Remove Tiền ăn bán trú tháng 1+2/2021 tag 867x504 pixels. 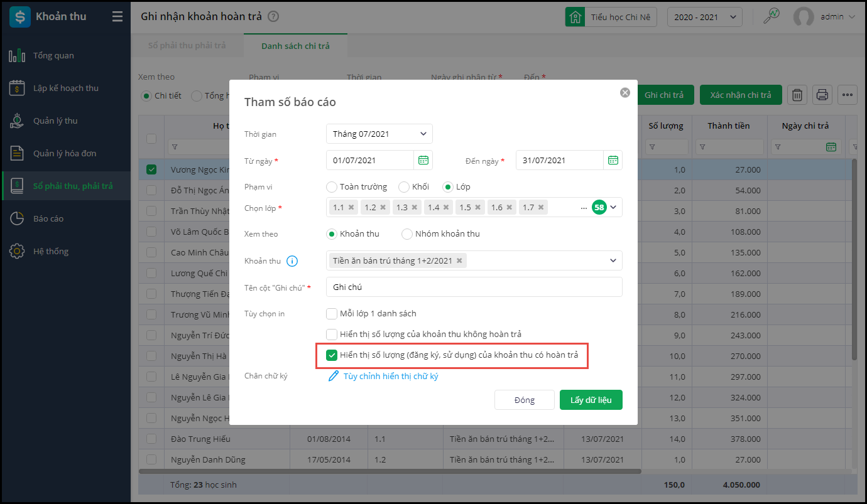click(x=459, y=260)
